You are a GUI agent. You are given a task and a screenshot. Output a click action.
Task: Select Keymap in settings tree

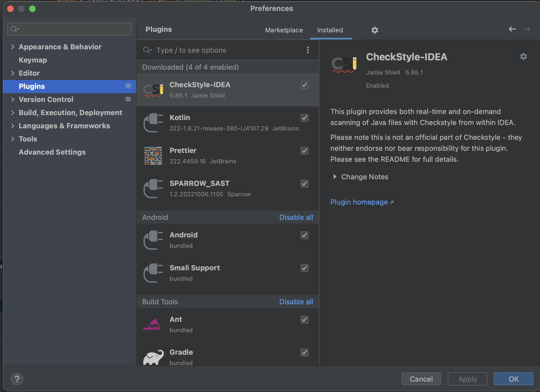coord(33,60)
